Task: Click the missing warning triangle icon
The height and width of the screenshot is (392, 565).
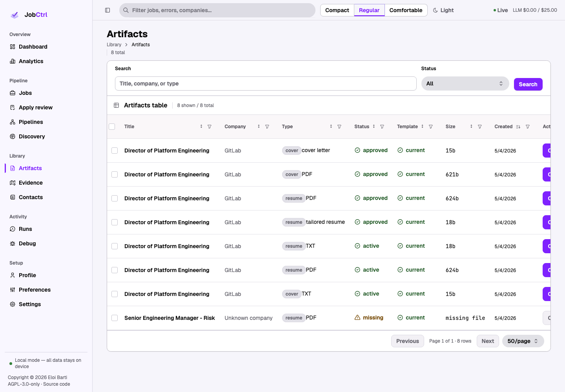Action: 357,318
